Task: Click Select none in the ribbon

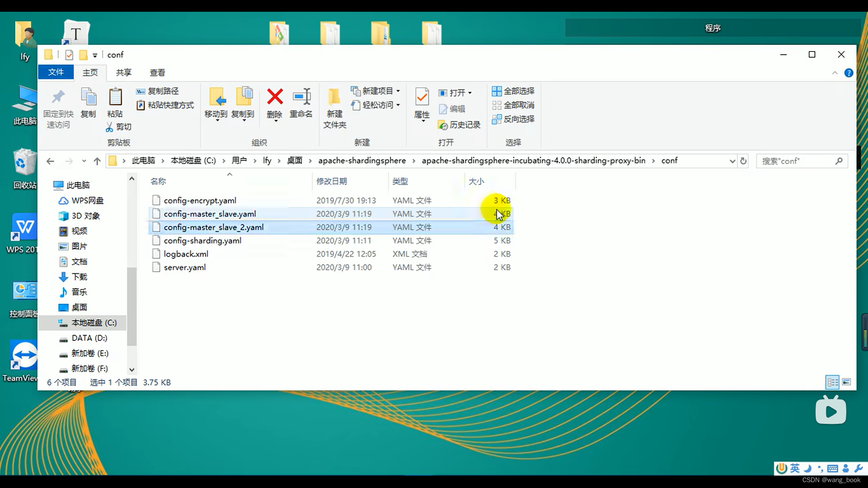Action: [x=513, y=105]
